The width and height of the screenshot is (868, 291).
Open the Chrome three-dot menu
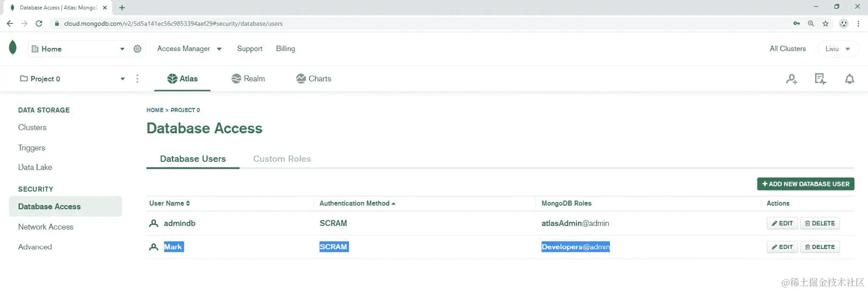tap(858, 23)
